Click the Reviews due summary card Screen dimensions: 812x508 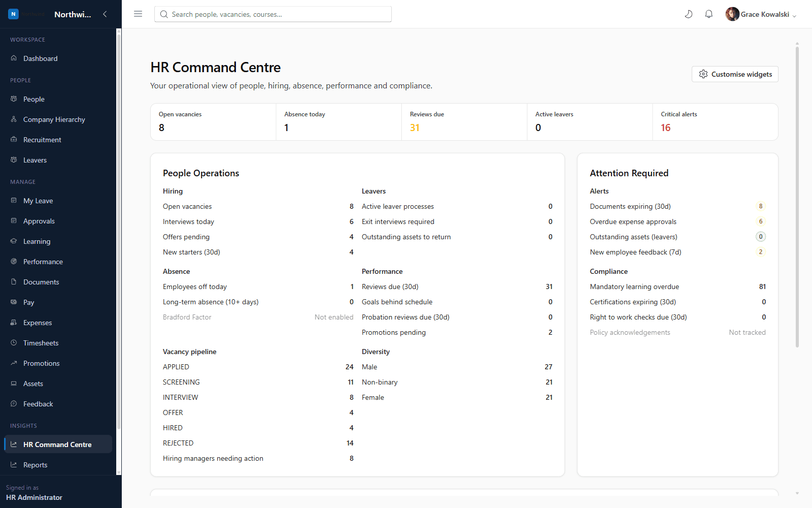[464, 122]
